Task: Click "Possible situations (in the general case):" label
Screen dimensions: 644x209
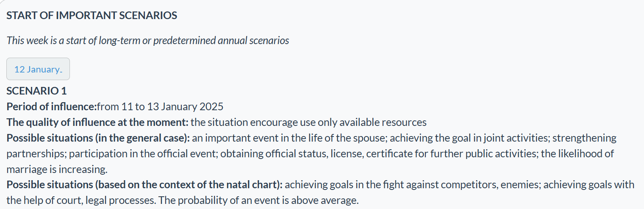Action: 98,138
